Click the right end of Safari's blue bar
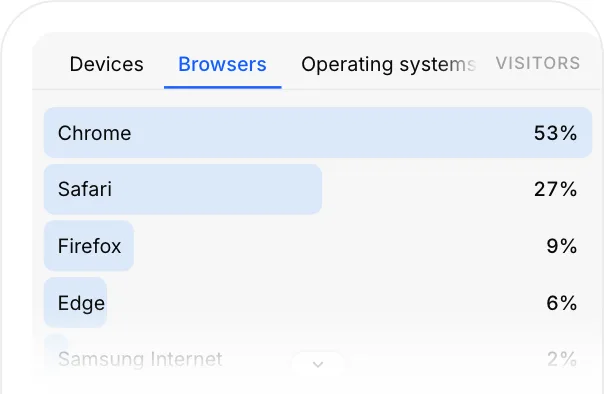Image resolution: width=604 pixels, height=394 pixels. click(316, 189)
